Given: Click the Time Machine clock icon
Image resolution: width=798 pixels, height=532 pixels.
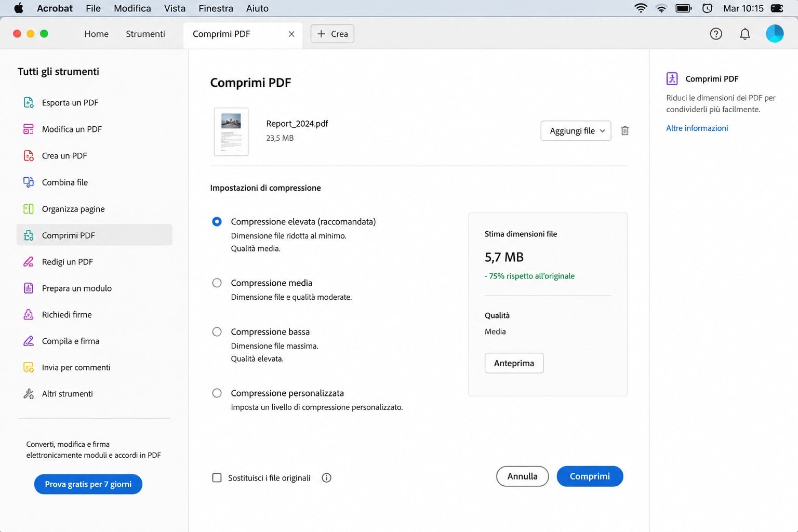Looking at the screenshot, I should coord(707,8).
